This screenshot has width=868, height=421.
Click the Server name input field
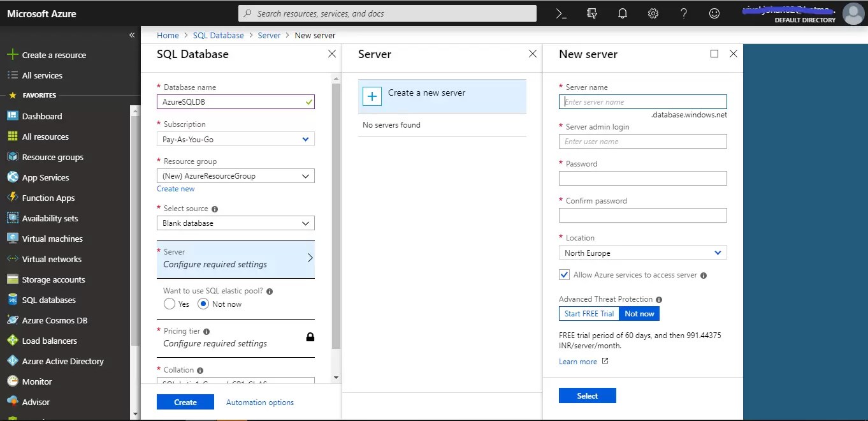tap(642, 102)
